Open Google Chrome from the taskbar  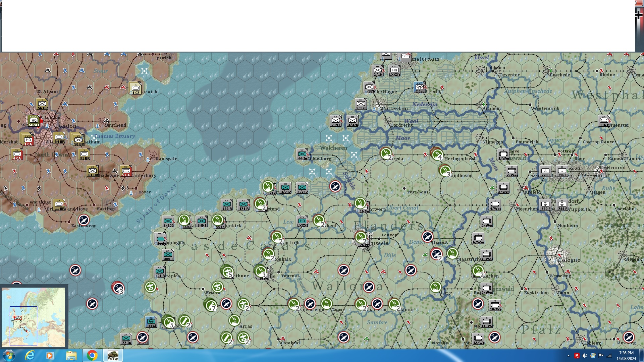click(92, 355)
